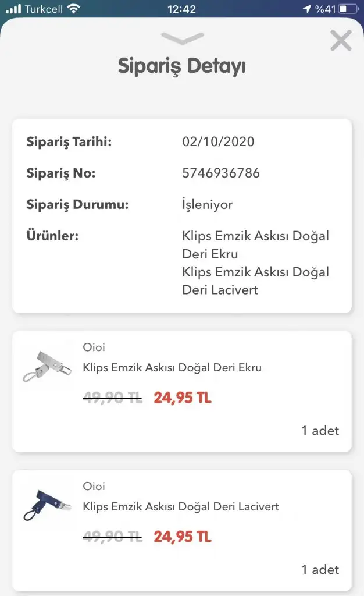Tap the Oioi brand on Ekru item
The width and height of the screenshot is (364, 596).
click(94, 347)
